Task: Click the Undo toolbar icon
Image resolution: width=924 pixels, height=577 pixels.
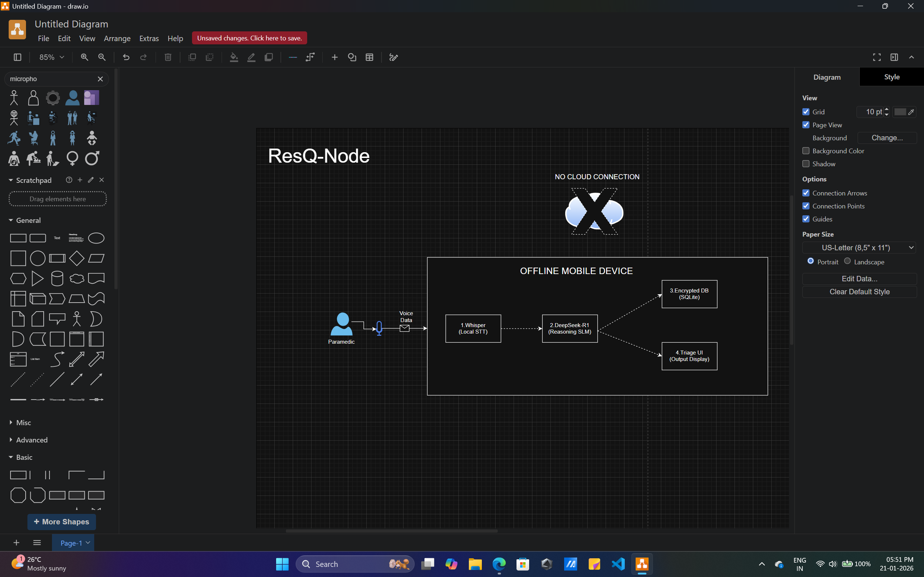Action: click(x=126, y=57)
